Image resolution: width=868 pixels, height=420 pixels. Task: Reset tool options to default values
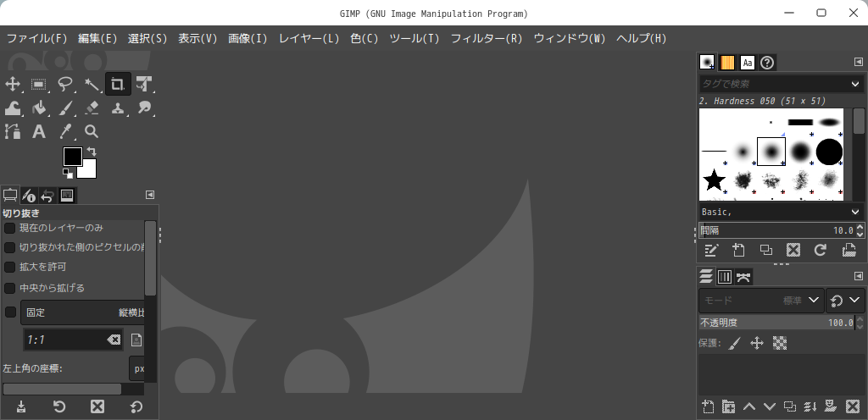click(136, 407)
